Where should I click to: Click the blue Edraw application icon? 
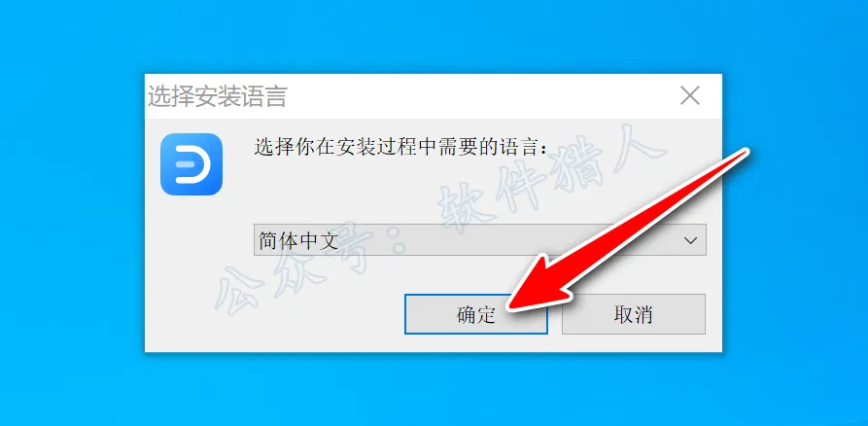point(191,164)
